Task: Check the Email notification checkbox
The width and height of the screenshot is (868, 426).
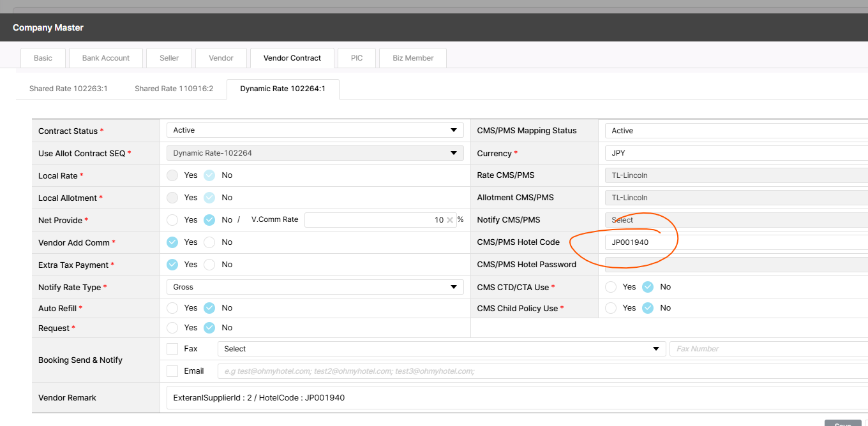Action: (172, 371)
